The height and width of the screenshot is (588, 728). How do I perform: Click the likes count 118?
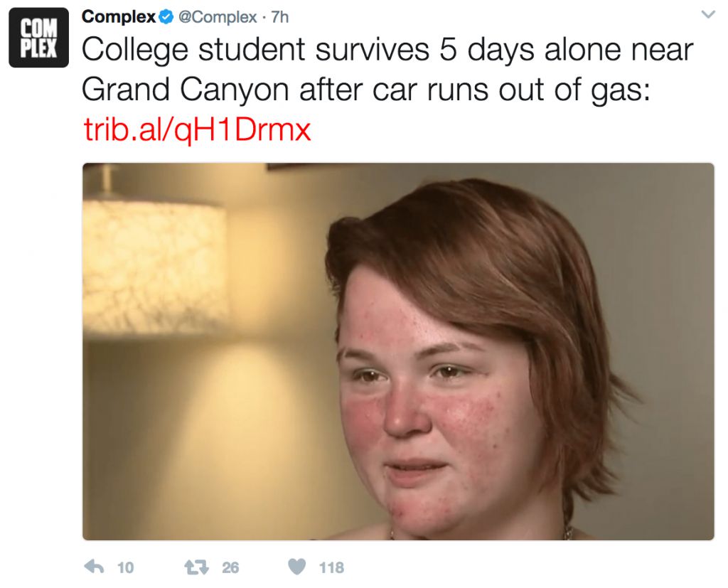pos(331,567)
